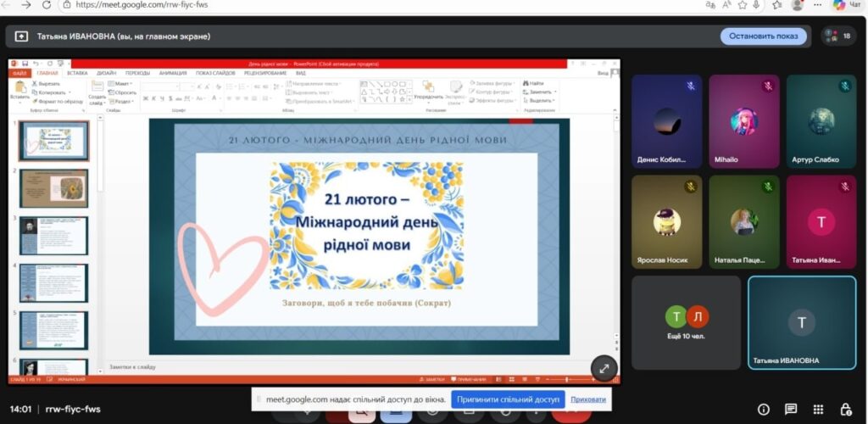Click the muted mic on Денис Кобил tile
868x424 pixels.
691,86
